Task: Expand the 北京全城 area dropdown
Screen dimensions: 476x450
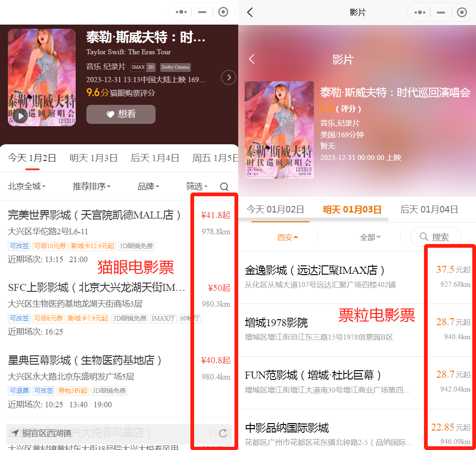Action: (26, 186)
